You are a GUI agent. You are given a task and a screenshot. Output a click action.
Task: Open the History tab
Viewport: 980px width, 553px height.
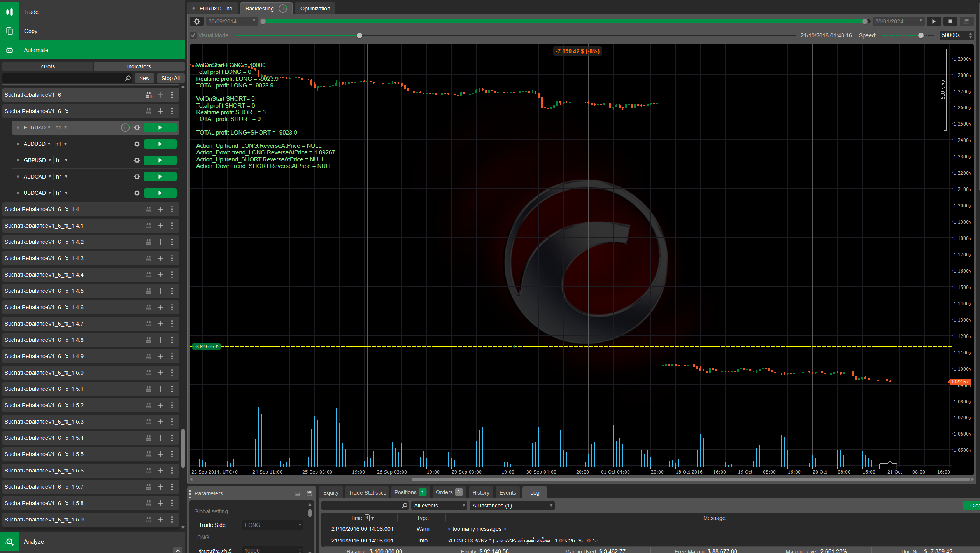tap(481, 493)
